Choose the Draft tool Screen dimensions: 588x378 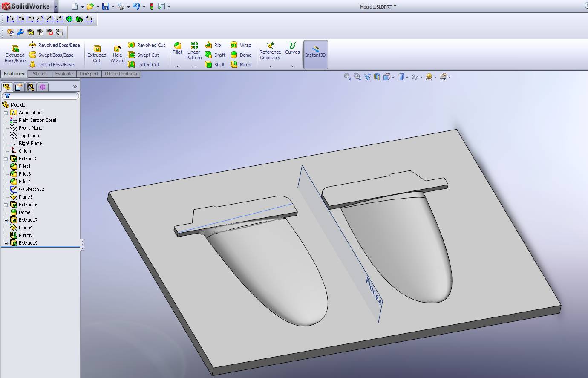click(215, 55)
